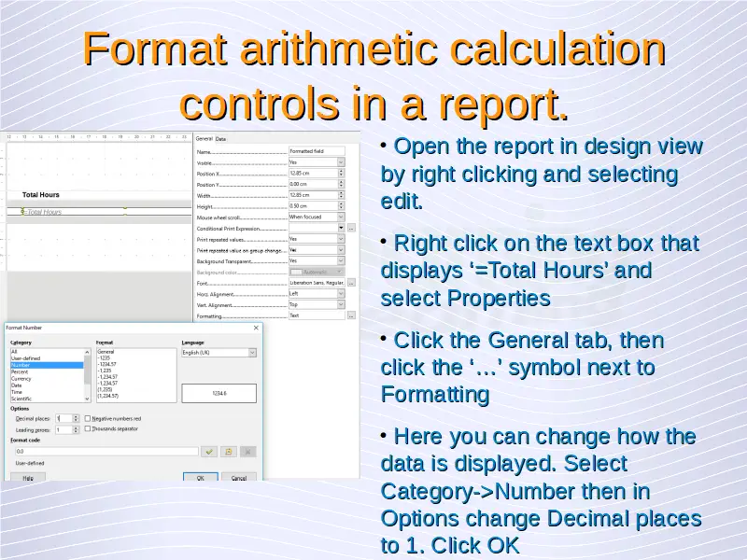Click the Leading zeroes stepper arrows

[x=76, y=429]
